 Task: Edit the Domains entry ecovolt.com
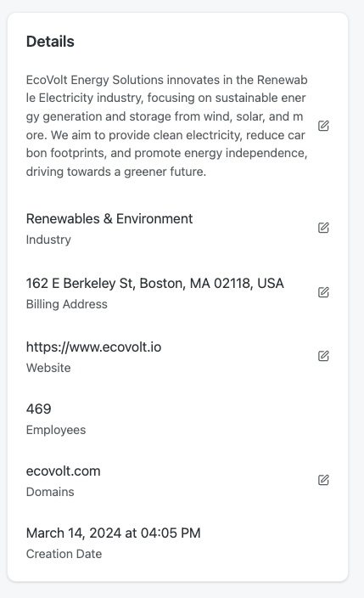pos(323,480)
